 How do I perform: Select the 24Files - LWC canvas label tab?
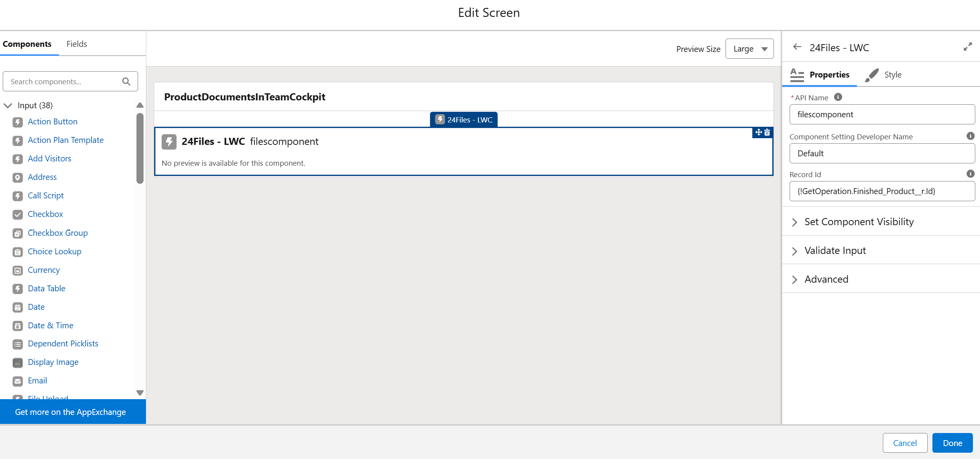click(x=464, y=120)
